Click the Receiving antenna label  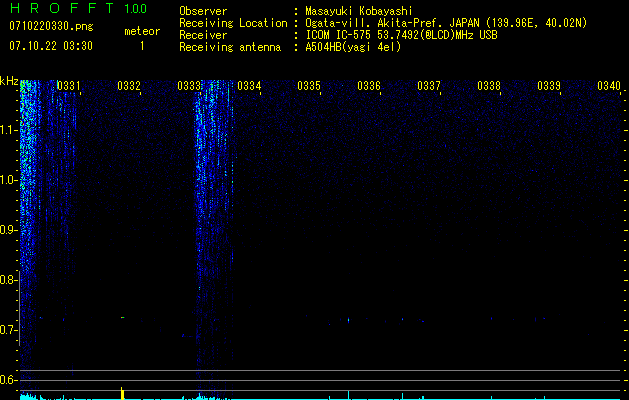230,47
